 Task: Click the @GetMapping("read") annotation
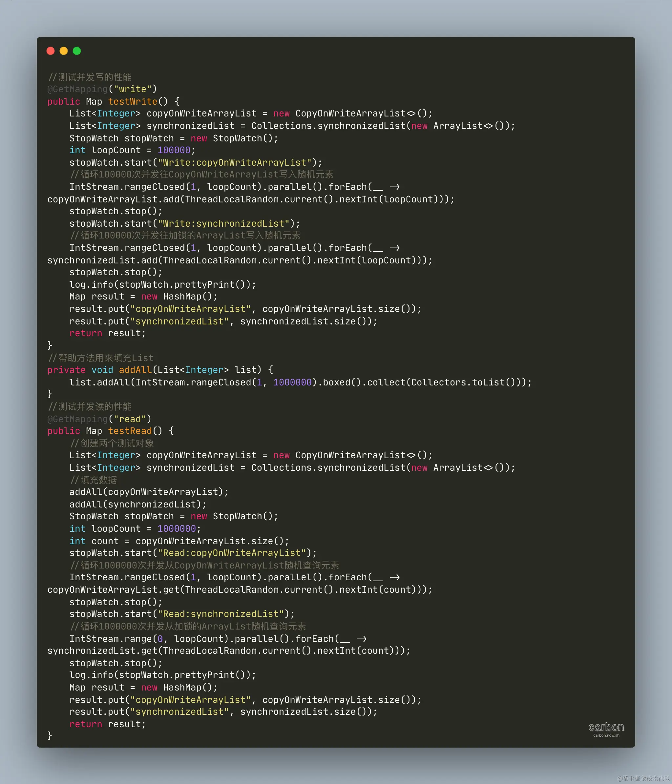point(99,419)
